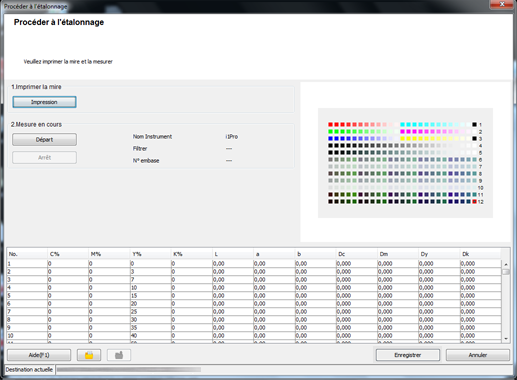
Task: Select the No. column header
Action: [27, 254]
